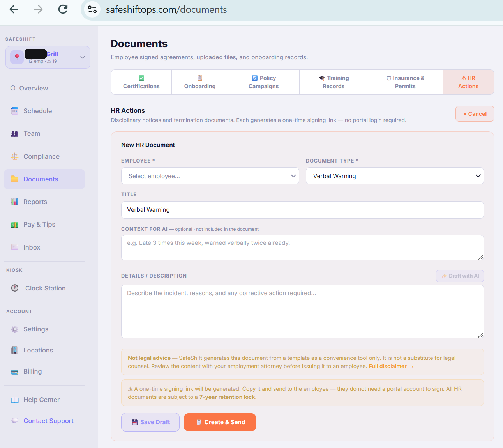Focus the Context for AI text area
Screen dimensions: 503x448
coord(302,248)
